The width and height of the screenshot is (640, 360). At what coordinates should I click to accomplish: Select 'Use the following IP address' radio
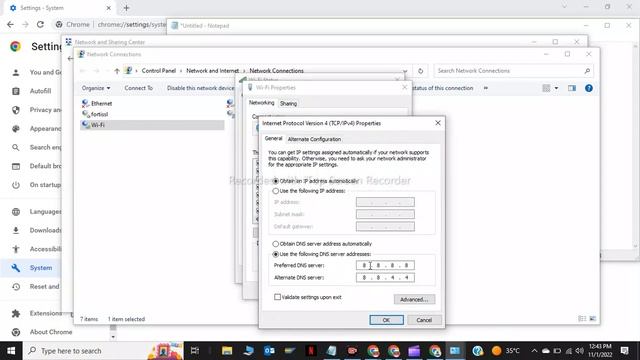(x=276, y=191)
